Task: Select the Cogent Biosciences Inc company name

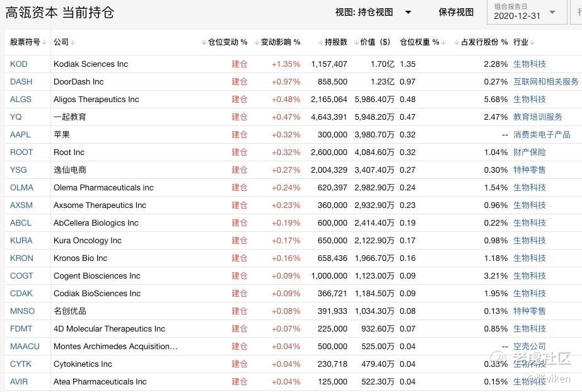Action: pyautogui.click(x=97, y=276)
